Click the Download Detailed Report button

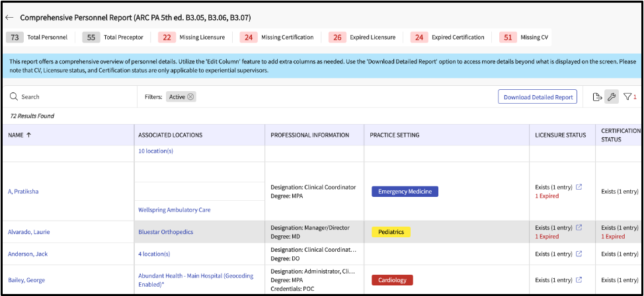[x=538, y=97]
